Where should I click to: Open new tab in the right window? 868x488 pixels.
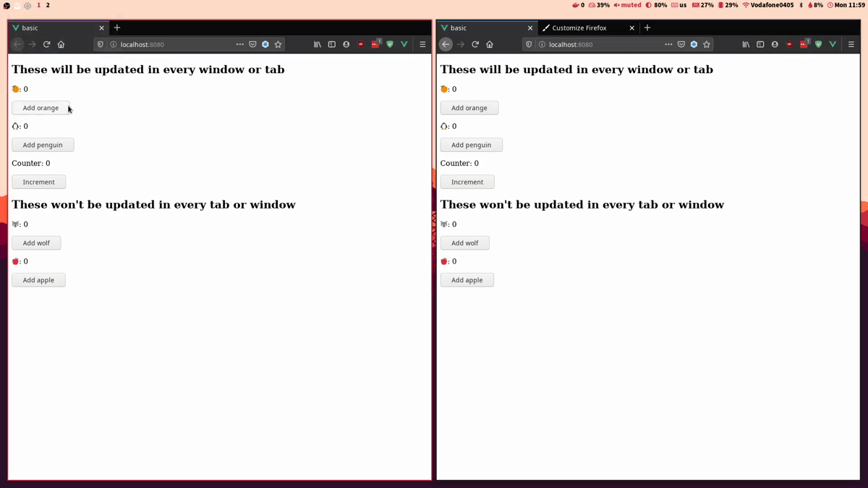tap(647, 28)
